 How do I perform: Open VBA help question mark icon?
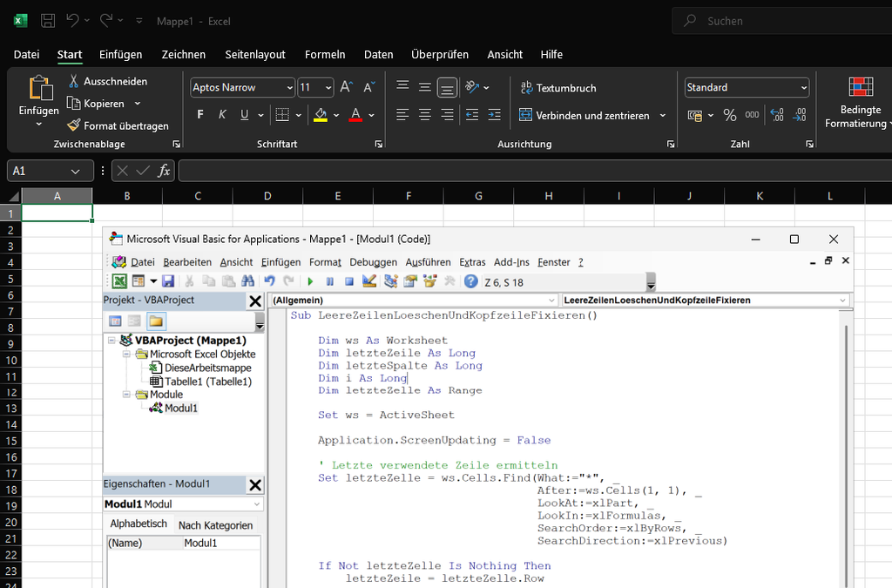(470, 280)
